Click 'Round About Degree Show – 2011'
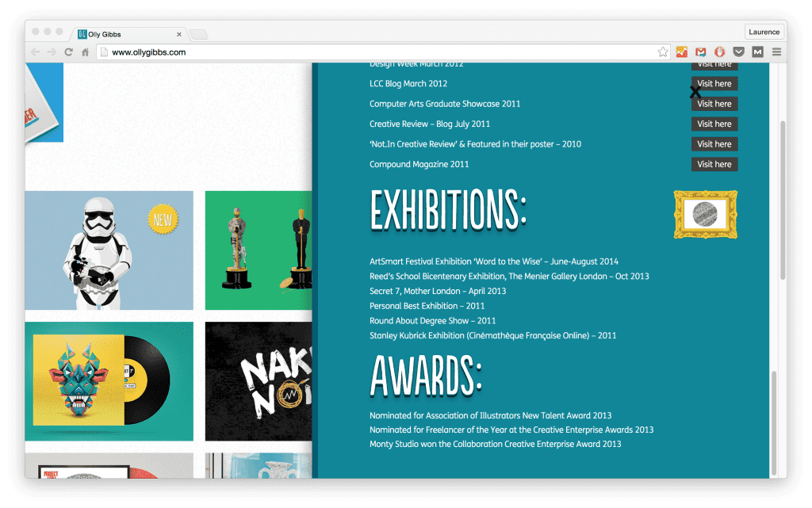 pyautogui.click(x=432, y=321)
